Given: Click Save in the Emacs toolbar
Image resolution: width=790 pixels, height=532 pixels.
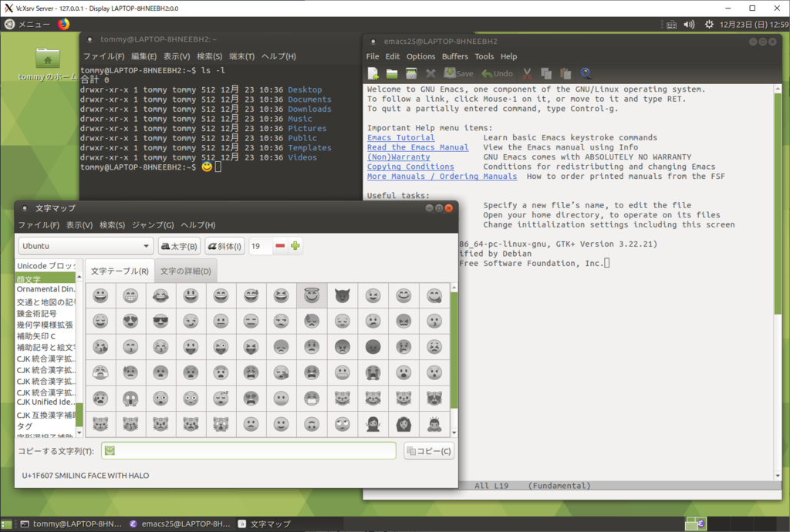Looking at the screenshot, I should (x=458, y=73).
